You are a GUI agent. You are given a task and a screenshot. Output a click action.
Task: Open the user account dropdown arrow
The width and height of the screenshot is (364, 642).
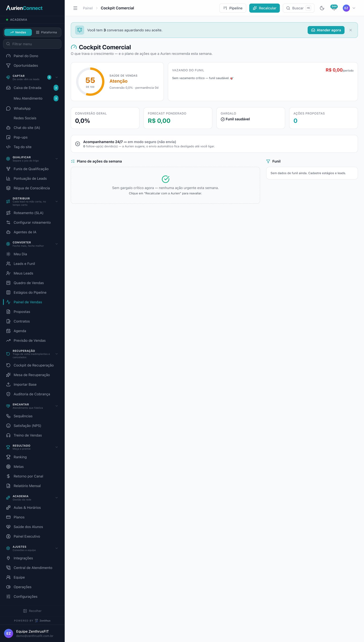[354, 8]
